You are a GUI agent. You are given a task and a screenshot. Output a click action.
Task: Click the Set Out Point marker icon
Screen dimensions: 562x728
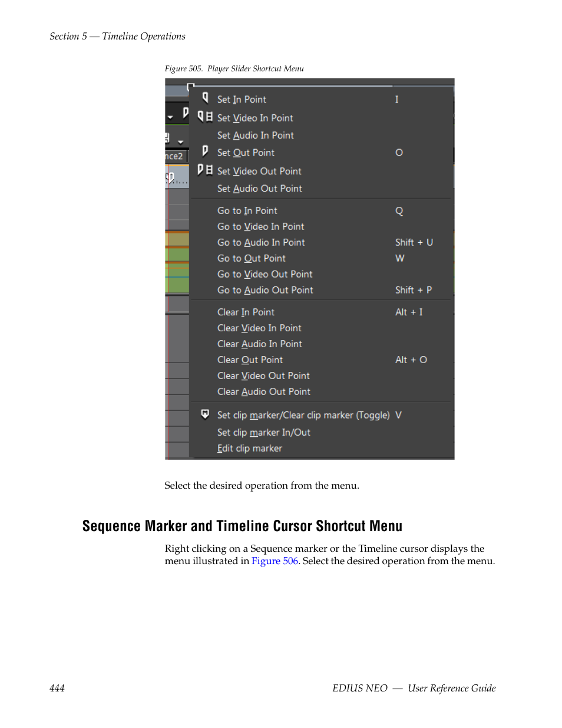click(x=205, y=151)
